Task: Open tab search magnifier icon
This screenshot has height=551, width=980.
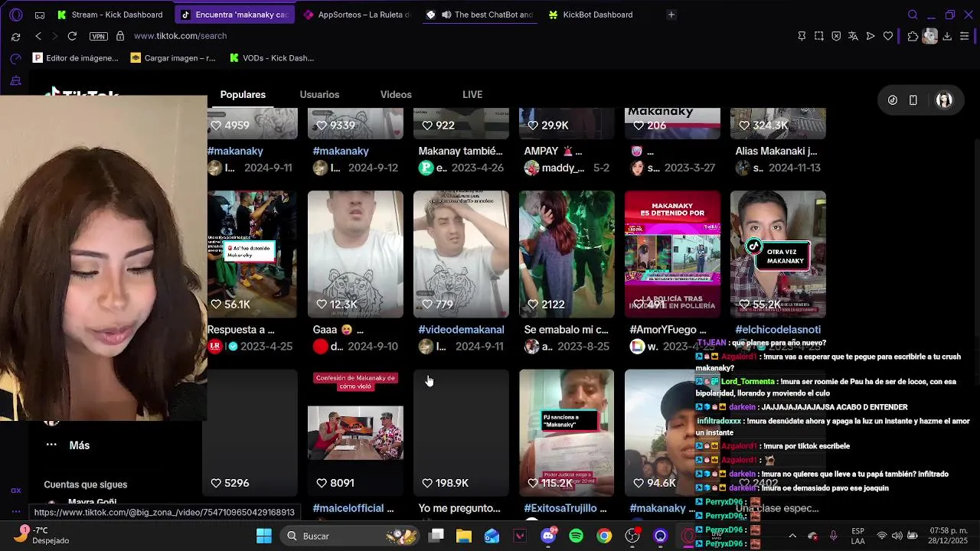Action: pos(913,15)
